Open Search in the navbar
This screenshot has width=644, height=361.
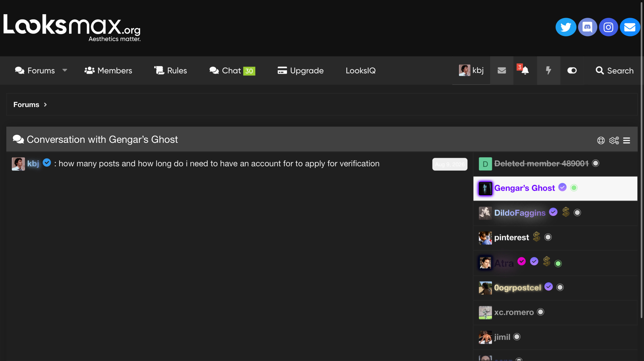[x=614, y=70]
